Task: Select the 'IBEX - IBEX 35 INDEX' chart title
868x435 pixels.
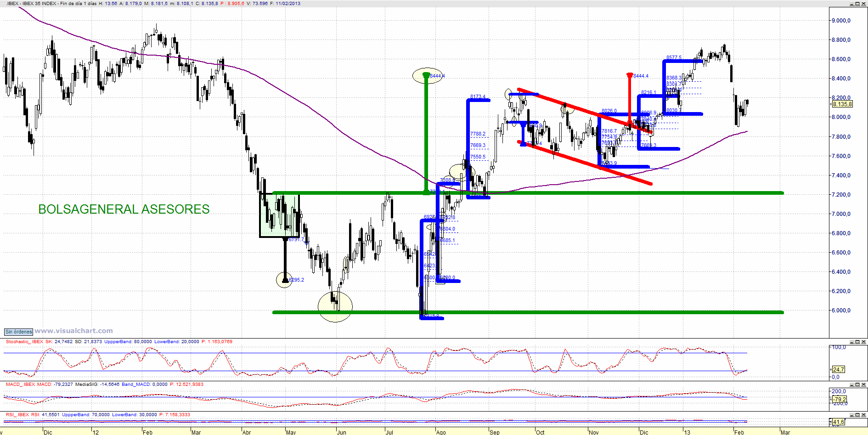Action: click(32, 3)
